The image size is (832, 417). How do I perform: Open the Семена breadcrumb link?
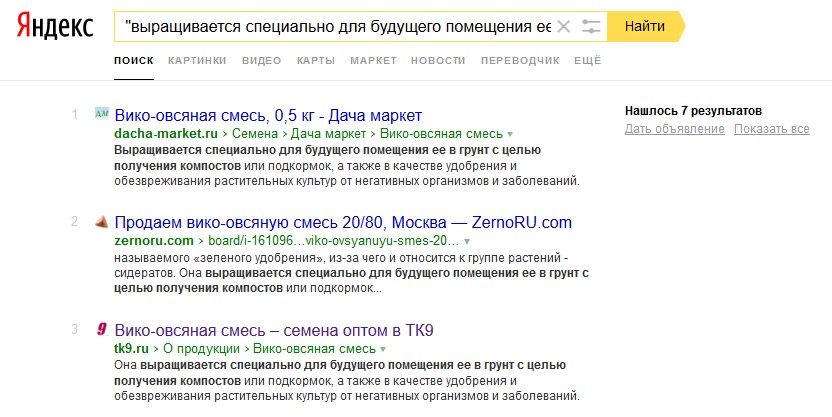point(255,134)
